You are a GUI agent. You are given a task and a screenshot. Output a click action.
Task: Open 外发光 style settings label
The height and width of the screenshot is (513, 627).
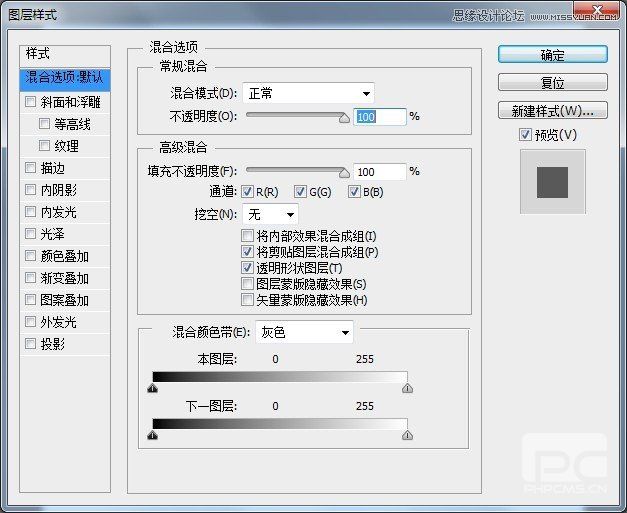point(58,322)
